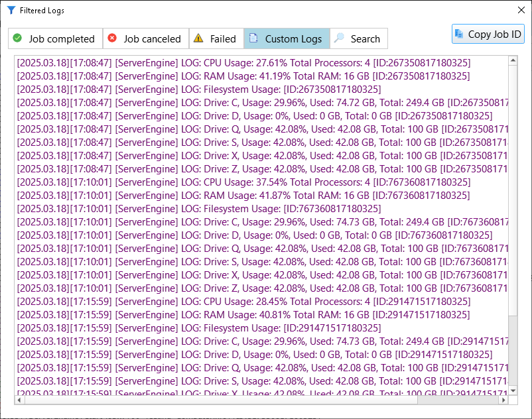Select the RAM Usage 40.81% log entry
Image resolution: width=532 pixels, height=419 pixels.
243,315
